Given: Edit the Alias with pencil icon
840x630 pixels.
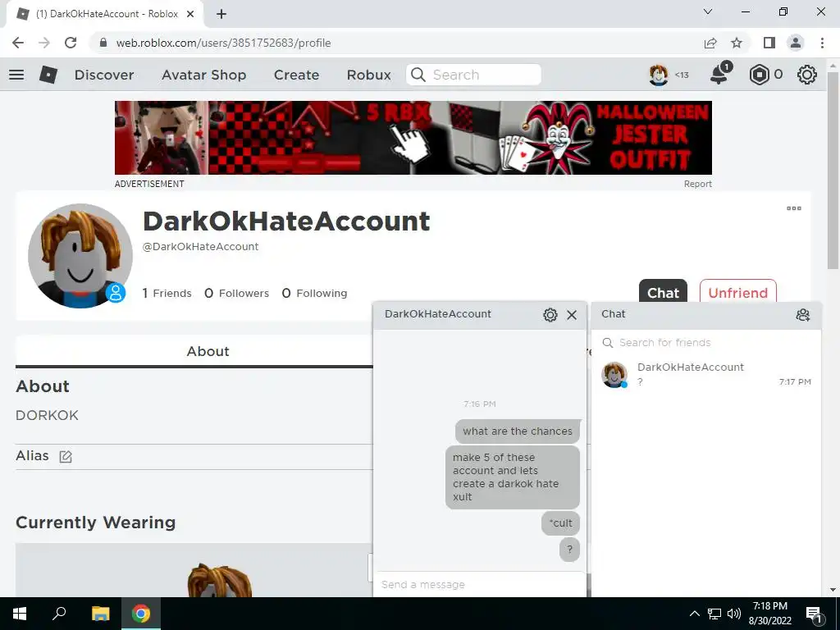Looking at the screenshot, I should pyautogui.click(x=66, y=456).
